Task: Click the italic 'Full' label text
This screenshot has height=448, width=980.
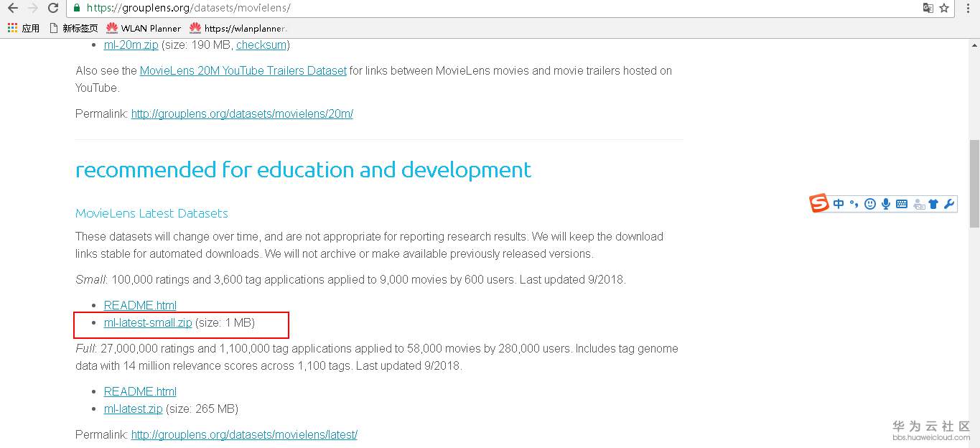Action: (85, 348)
